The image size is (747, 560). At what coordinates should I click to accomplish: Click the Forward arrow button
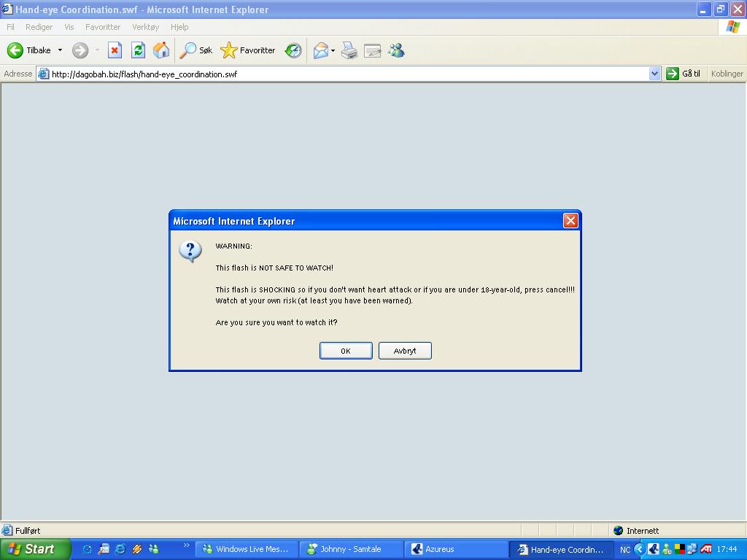click(x=80, y=50)
